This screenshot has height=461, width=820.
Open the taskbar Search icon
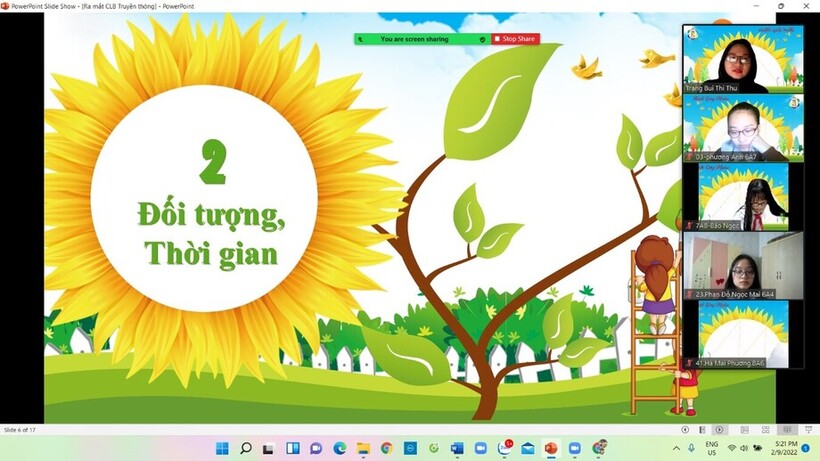245,448
